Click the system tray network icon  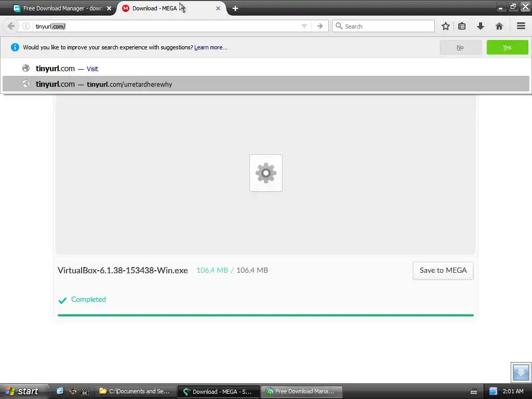(x=493, y=391)
